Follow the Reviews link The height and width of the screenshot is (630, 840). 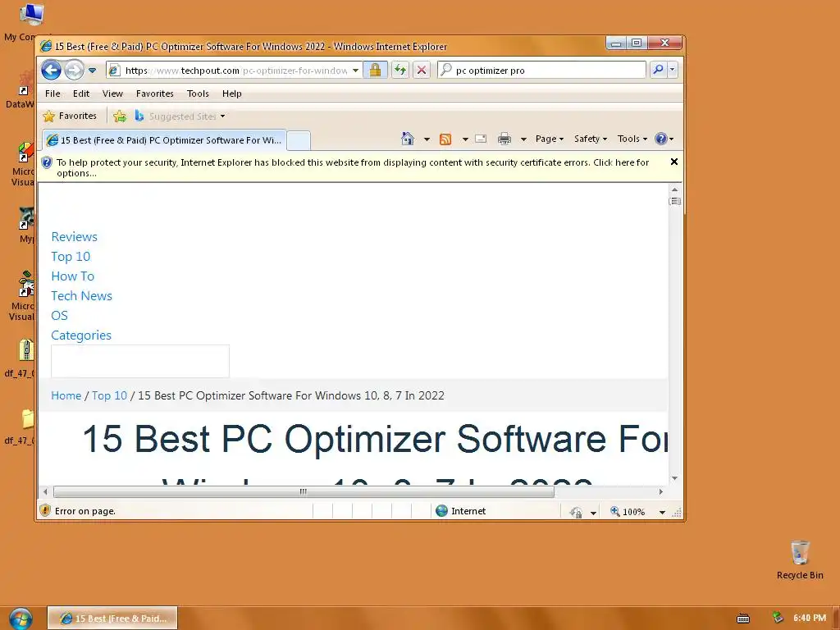(75, 237)
